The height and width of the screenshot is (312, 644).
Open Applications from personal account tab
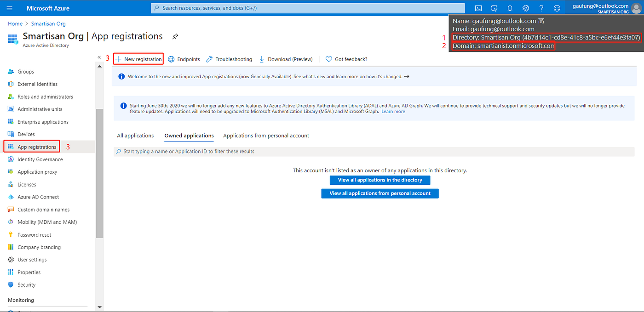tap(266, 136)
